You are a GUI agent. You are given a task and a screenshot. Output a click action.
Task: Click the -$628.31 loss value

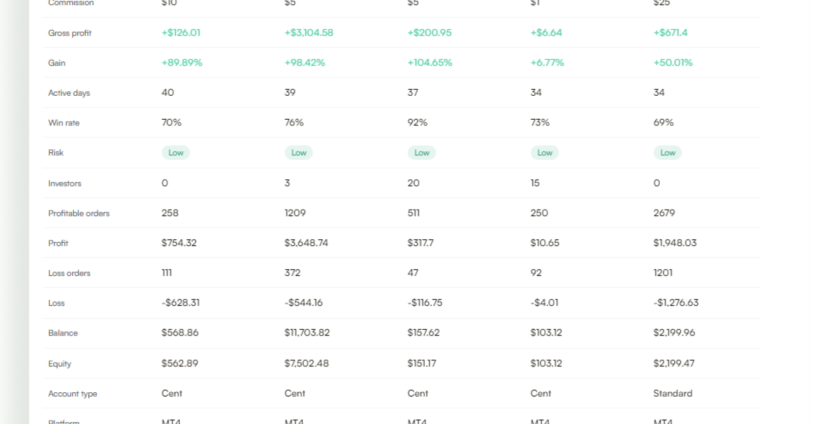pos(181,303)
